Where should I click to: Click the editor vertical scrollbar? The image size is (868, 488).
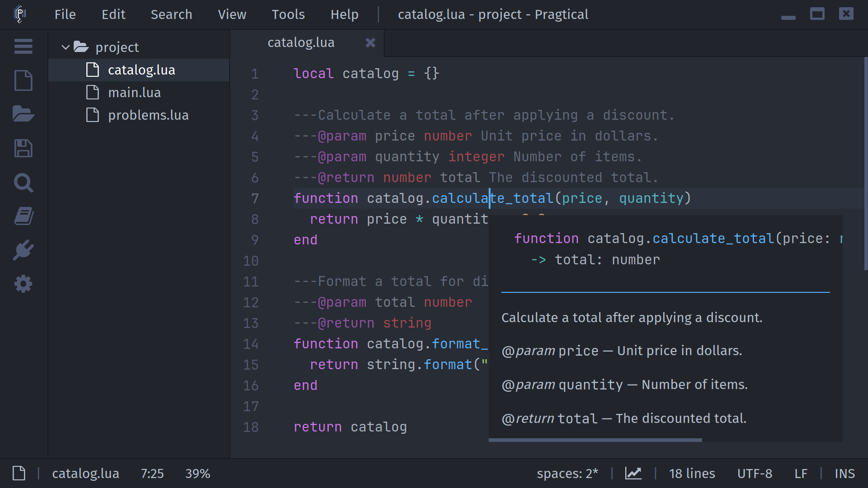click(x=866, y=164)
